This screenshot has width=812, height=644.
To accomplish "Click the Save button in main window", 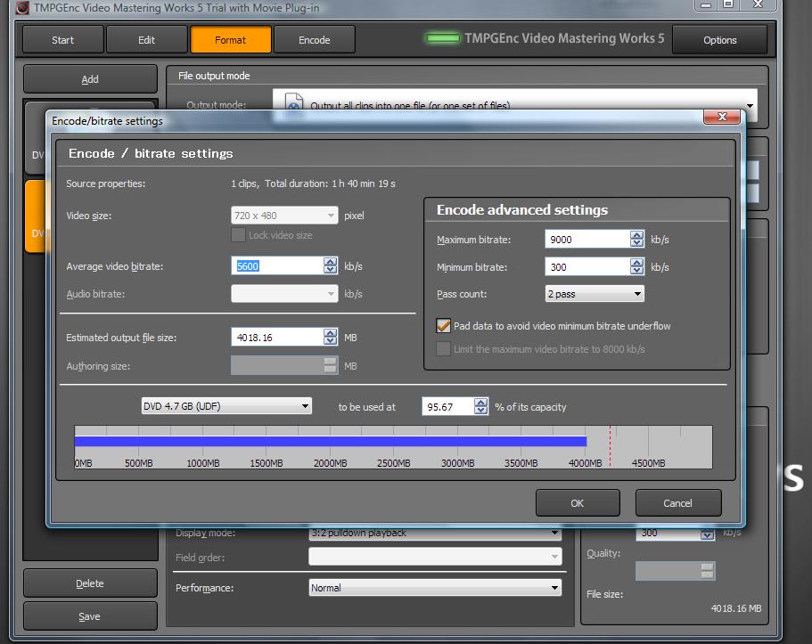I will tap(90, 616).
